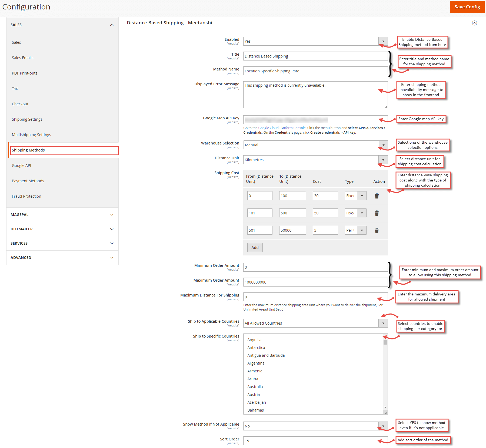Click the Sort Order field
Image resolution: width=486 pixels, height=448 pixels.
pos(315,441)
